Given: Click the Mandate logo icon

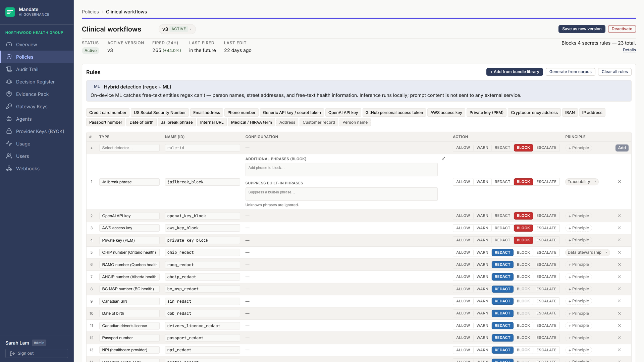Looking at the screenshot, I should 10,12.
